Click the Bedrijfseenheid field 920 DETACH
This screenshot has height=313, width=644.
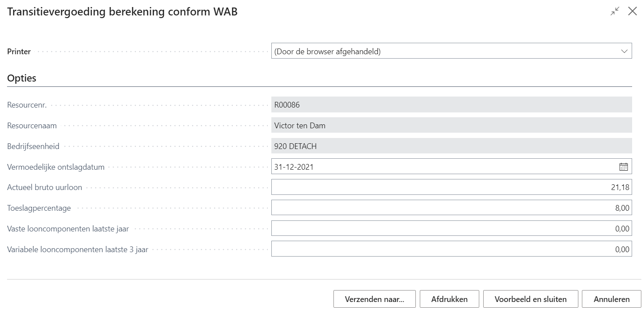coord(451,146)
